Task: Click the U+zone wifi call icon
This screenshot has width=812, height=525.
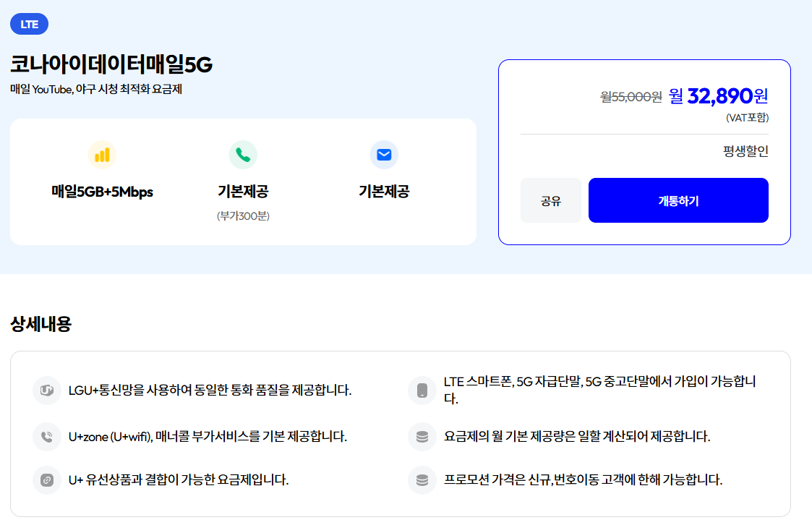Action: (47, 437)
